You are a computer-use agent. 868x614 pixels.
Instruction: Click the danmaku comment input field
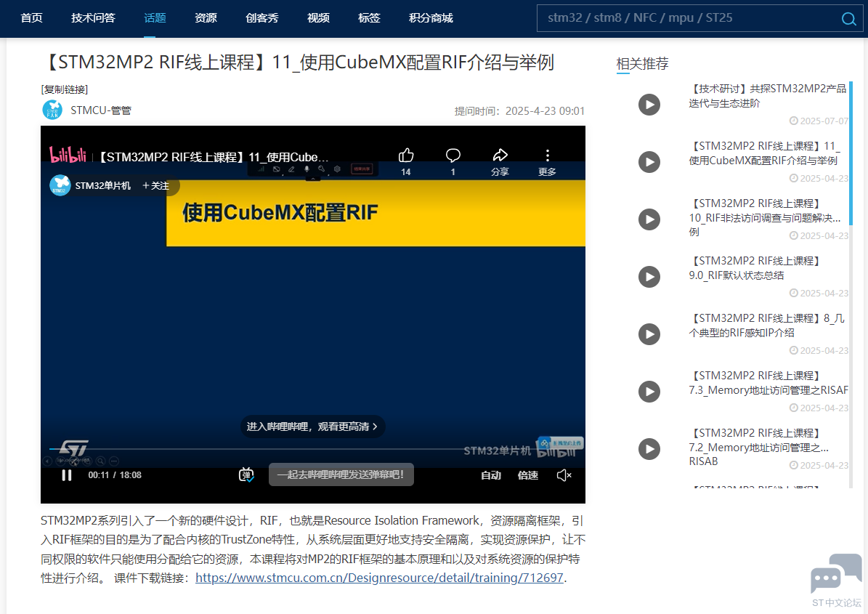tap(341, 474)
